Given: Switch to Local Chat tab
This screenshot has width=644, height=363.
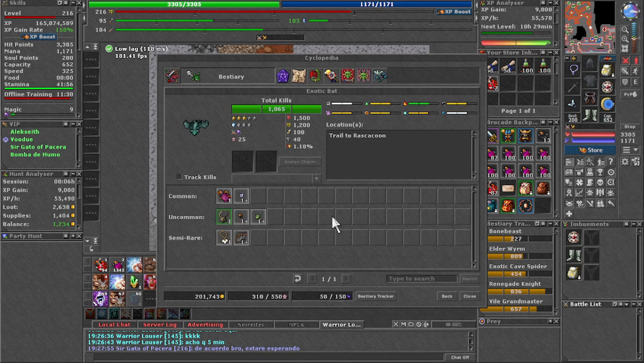Looking at the screenshot, I should tap(114, 324).
